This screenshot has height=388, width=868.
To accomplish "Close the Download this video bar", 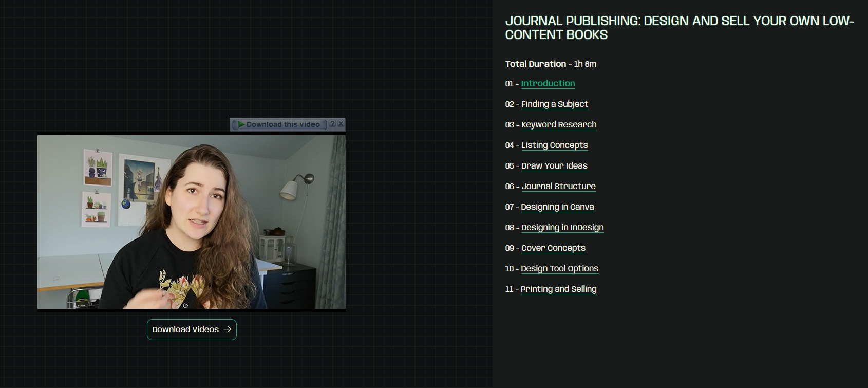I will tap(341, 124).
